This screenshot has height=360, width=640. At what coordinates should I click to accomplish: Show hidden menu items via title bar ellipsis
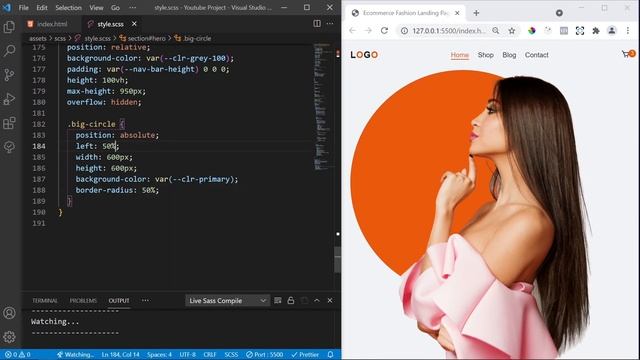point(133,7)
